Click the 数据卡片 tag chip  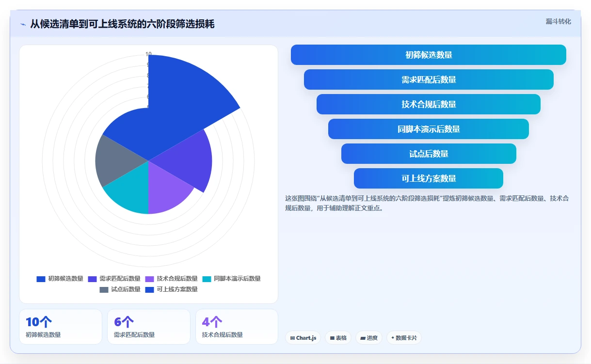coord(404,338)
